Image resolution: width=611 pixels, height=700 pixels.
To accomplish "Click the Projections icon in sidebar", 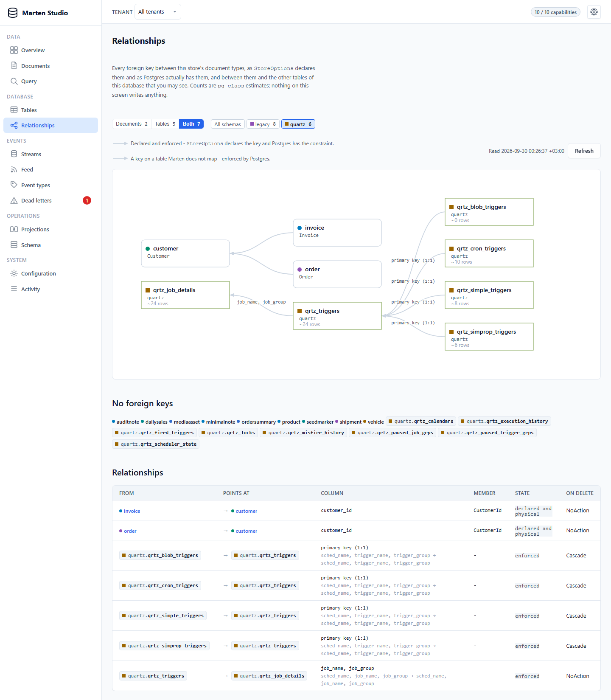I will click(14, 229).
